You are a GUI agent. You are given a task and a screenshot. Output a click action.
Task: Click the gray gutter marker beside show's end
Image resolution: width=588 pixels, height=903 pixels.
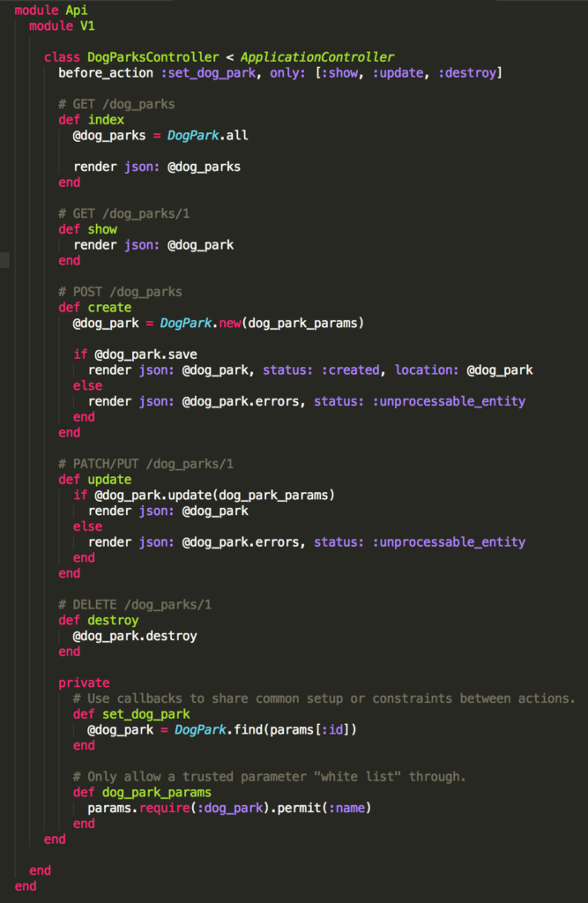(x=4, y=260)
